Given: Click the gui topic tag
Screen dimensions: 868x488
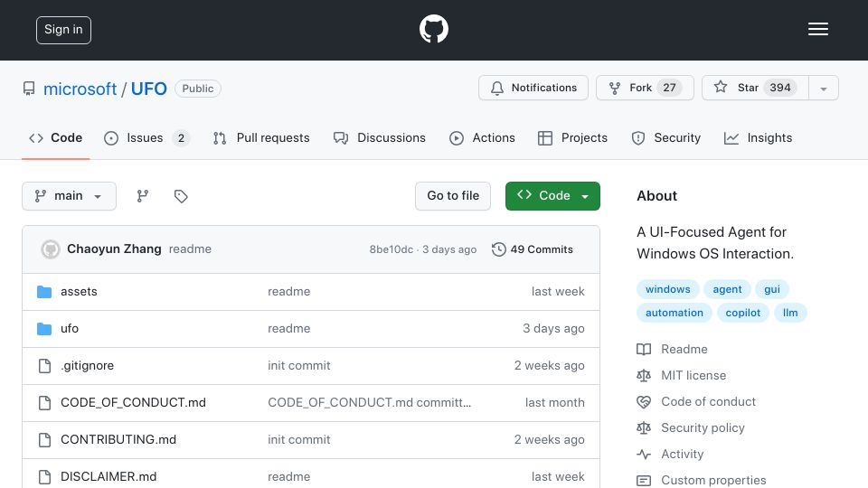Looking at the screenshot, I should (x=771, y=289).
